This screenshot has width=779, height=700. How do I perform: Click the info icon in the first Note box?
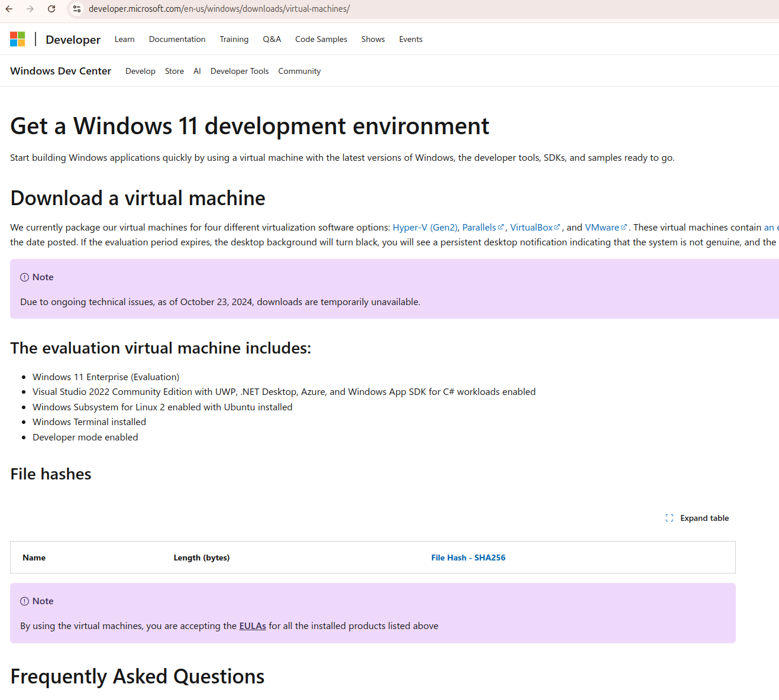click(24, 277)
